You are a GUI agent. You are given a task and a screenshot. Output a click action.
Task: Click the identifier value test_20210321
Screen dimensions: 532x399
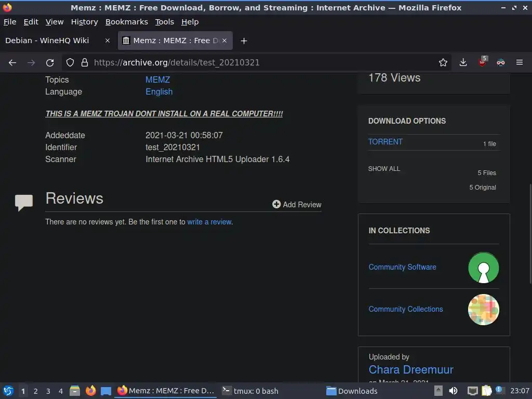172,147
